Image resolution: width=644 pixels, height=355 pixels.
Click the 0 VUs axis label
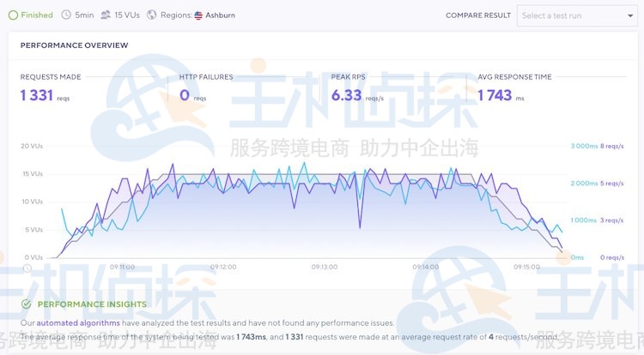pyautogui.click(x=33, y=257)
